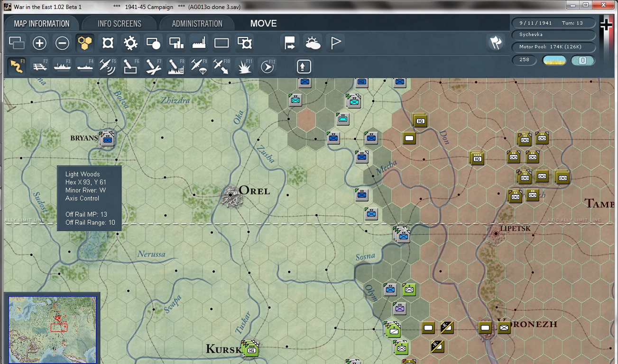Select the Soviet HQ counter above Don label
Viewport: 618px width, 364px height.
(420, 120)
